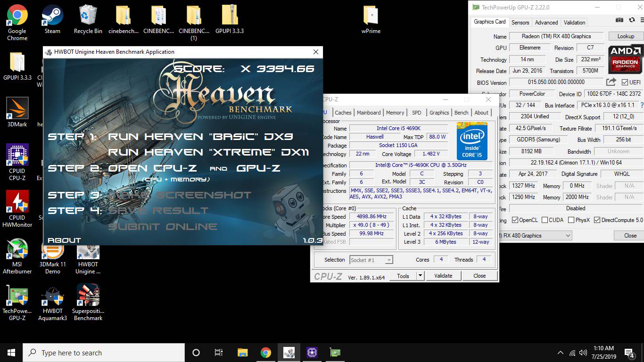Switch to the CPU-Z taskbar icon
The height and width of the screenshot is (362, 644).
pyautogui.click(x=312, y=353)
